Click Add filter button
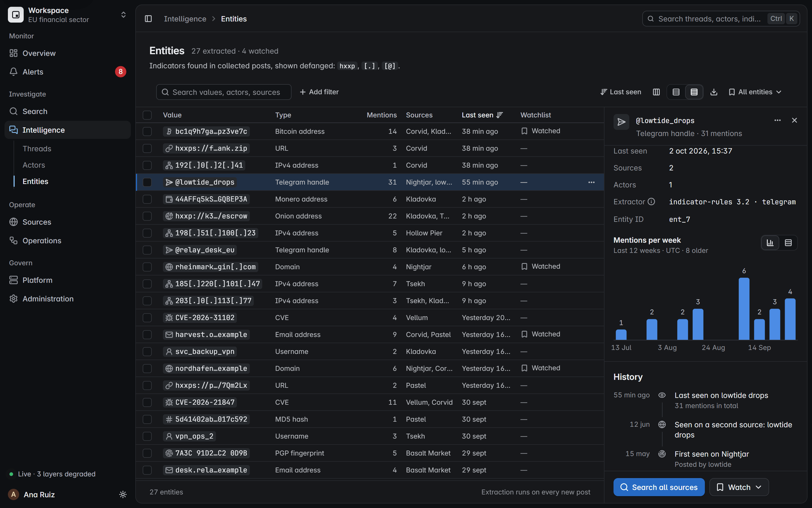Viewport: 812px width, 508px height. (x=319, y=92)
